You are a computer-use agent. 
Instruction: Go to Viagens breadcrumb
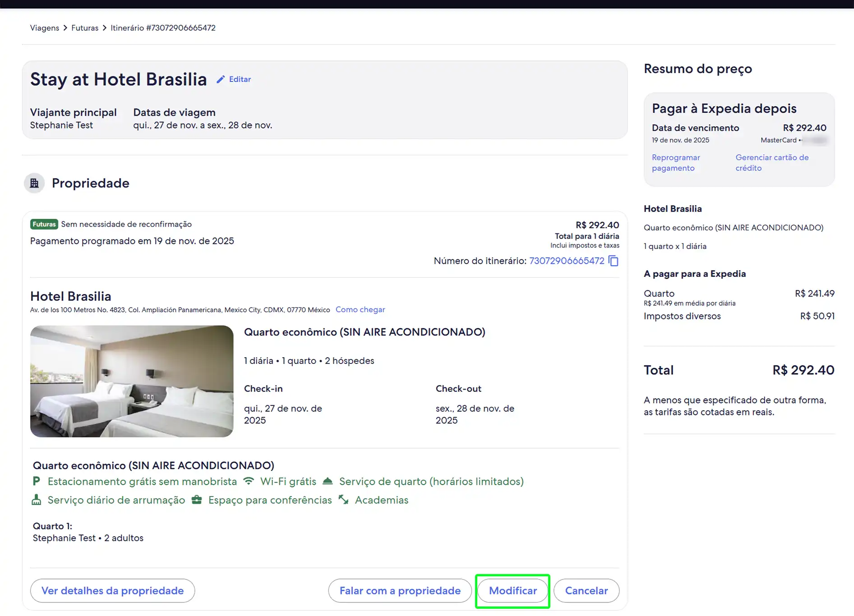(45, 28)
